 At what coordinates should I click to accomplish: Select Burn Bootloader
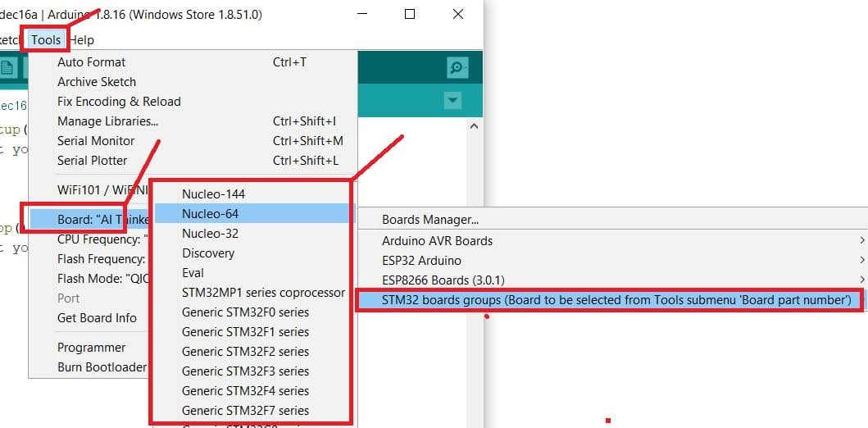[x=91, y=367]
